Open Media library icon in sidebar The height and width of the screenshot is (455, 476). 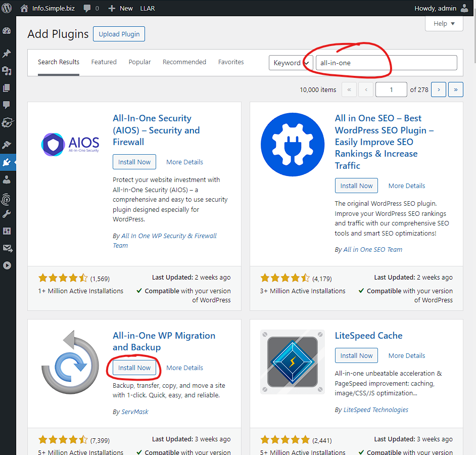[7, 71]
